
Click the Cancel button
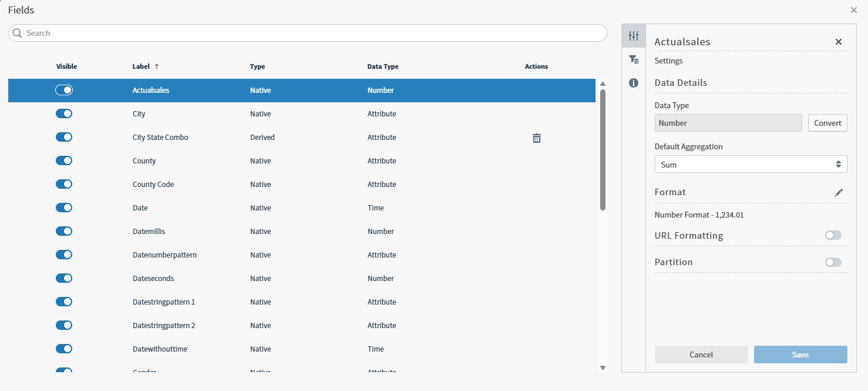pos(701,355)
